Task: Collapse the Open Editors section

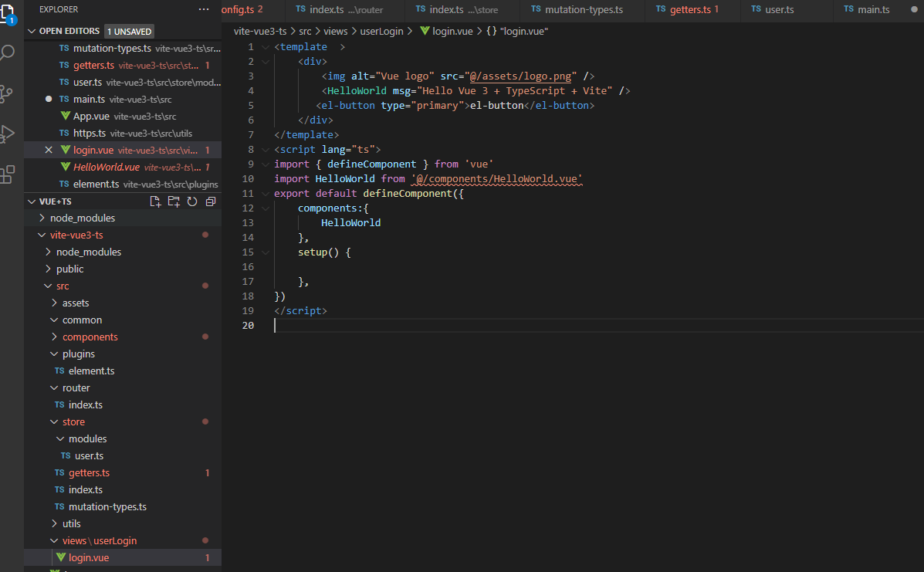Action: (x=32, y=31)
